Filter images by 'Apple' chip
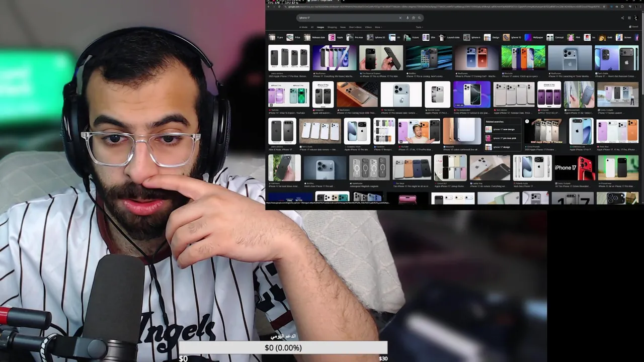 (x=336, y=37)
